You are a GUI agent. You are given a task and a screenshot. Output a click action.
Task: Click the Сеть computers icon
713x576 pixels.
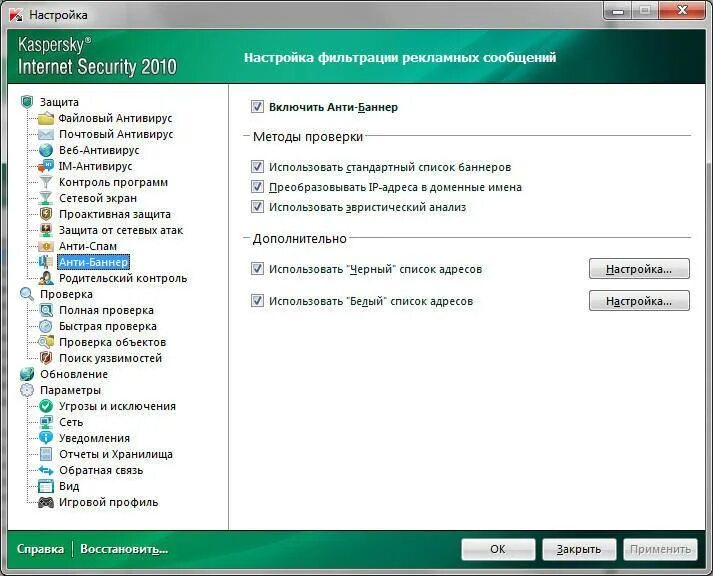[45, 422]
